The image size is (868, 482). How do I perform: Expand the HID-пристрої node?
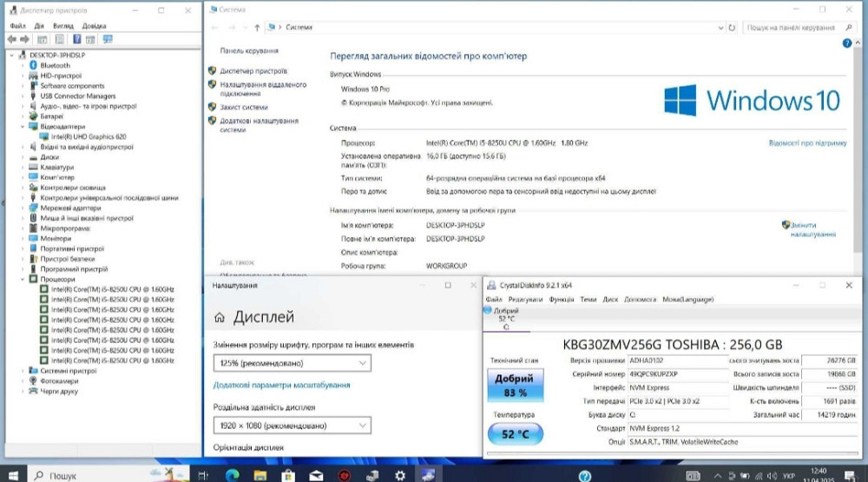click(x=23, y=76)
